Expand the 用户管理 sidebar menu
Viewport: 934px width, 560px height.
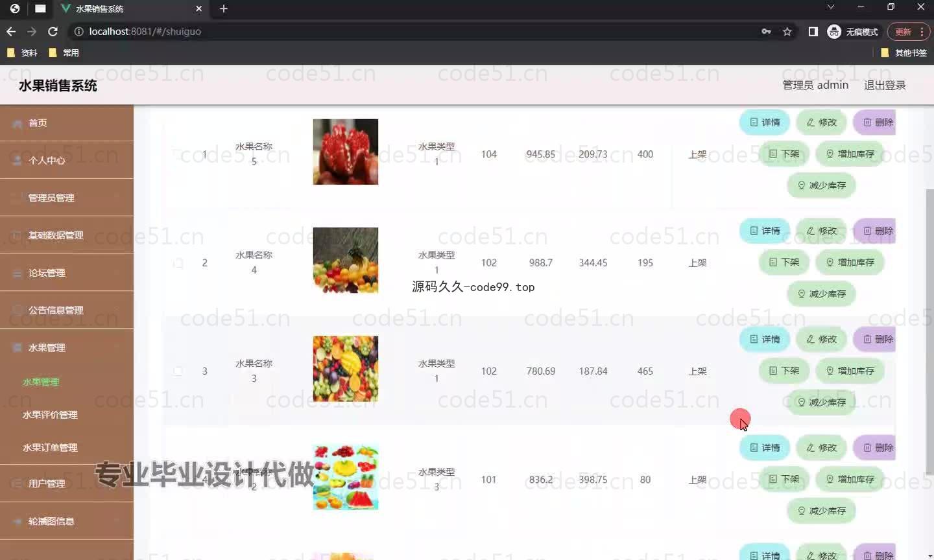pos(67,484)
